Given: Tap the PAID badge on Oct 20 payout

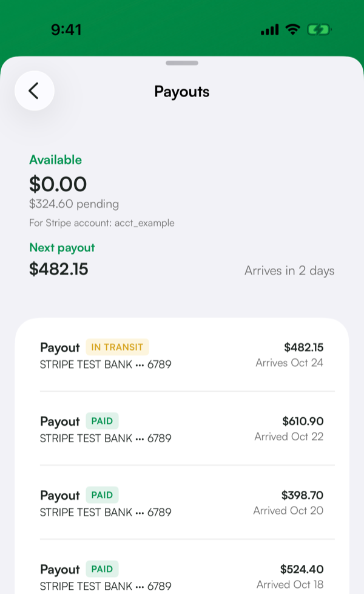Looking at the screenshot, I should tap(102, 495).
